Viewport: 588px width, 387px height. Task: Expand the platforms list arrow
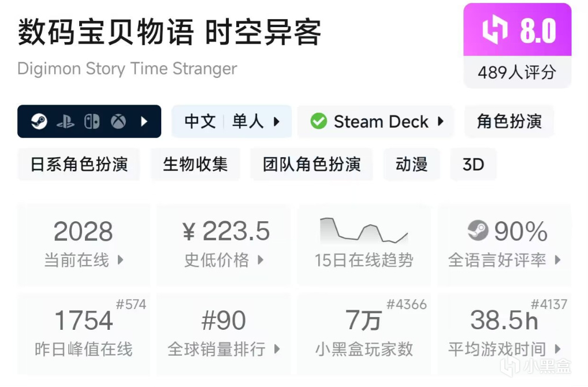(x=144, y=122)
